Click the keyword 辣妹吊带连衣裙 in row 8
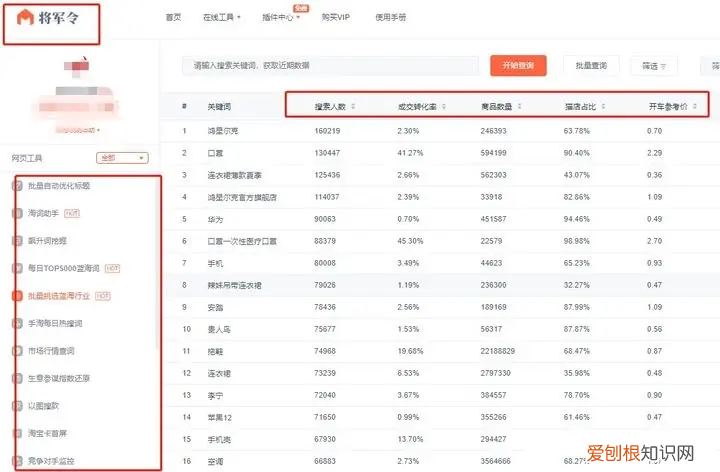Viewport: 720px width, 472px height. click(235, 285)
